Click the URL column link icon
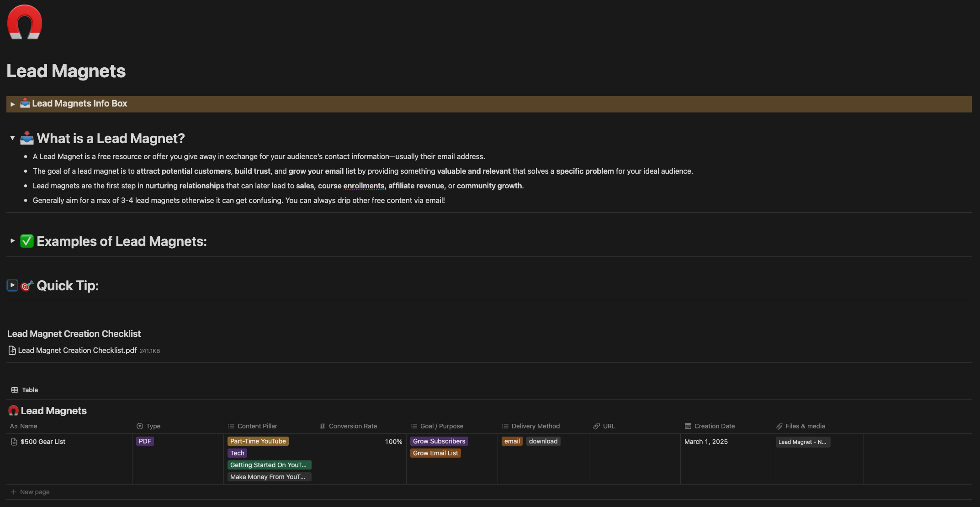The width and height of the screenshot is (980, 507). [x=597, y=426]
